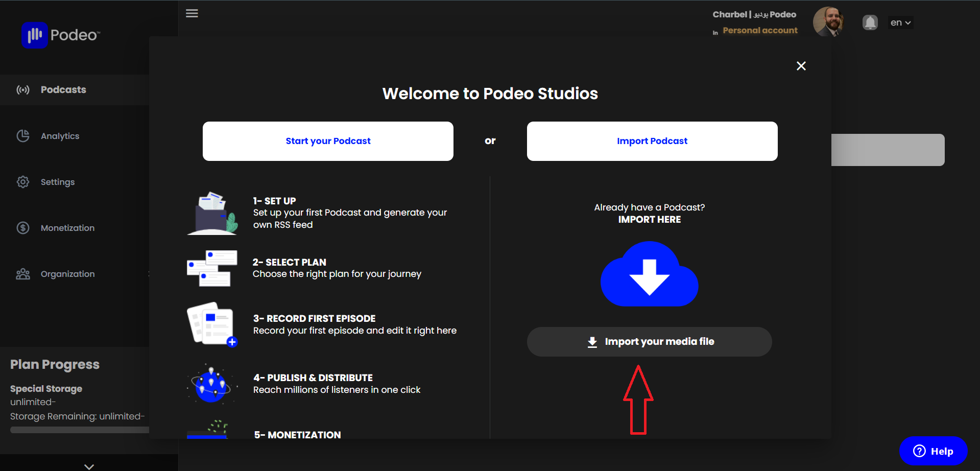Click the Monetization dollar icon
Image resolution: width=980 pixels, height=471 pixels.
click(23, 228)
